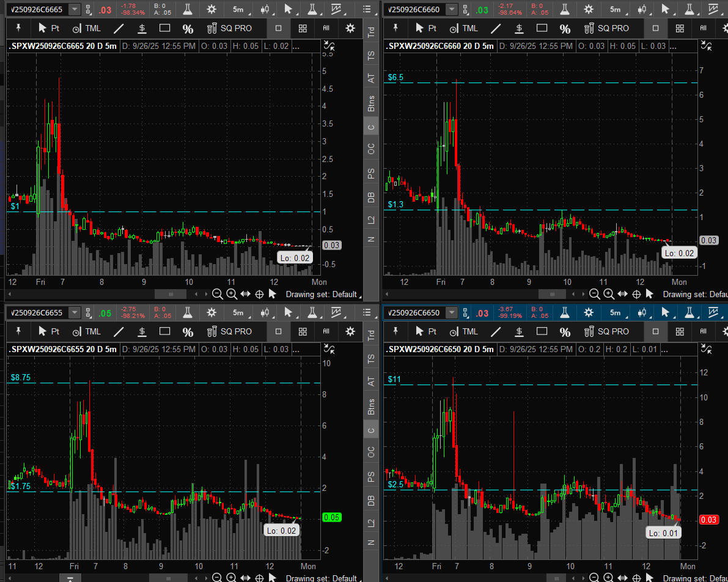
Task: Open Drawing set: Default menu under C6665 chart
Action: (x=322, y=294)
